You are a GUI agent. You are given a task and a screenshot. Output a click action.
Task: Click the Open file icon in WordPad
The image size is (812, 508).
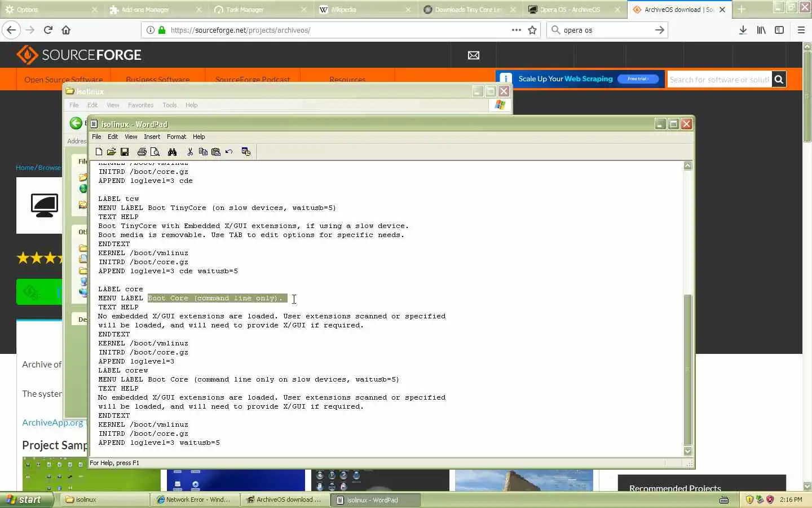click(x=111, y=152)
